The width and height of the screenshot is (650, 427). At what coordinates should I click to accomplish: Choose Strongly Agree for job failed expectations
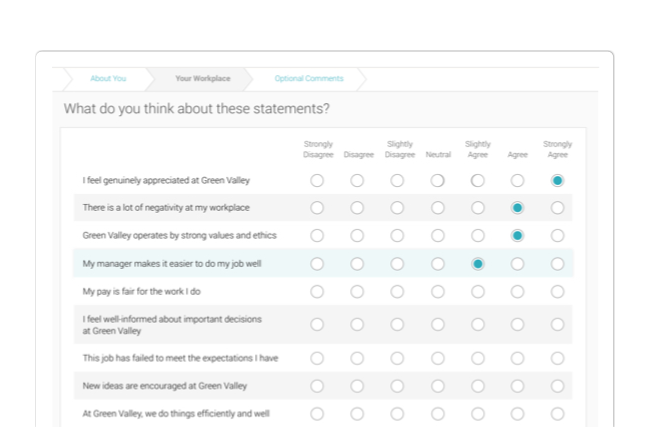pyautogui.click(x=557, y=358)
